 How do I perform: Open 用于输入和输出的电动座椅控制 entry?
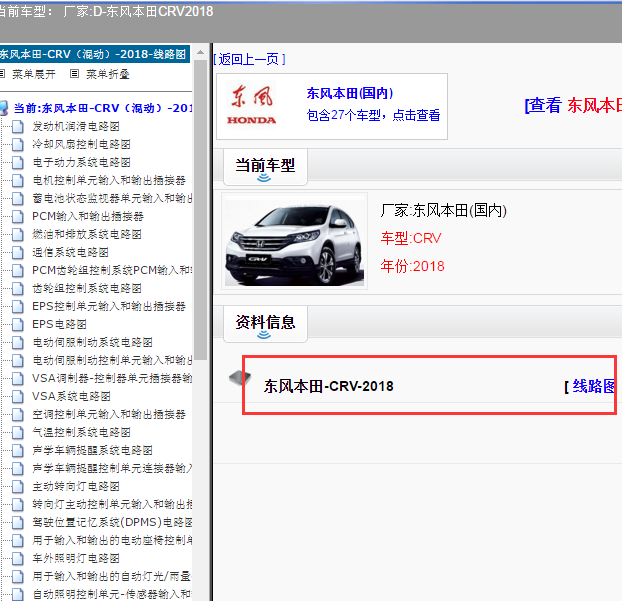coord(112,540)
